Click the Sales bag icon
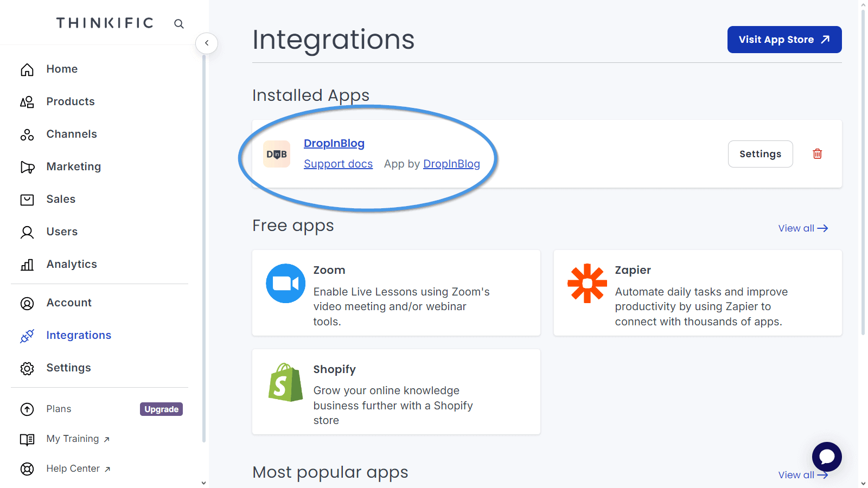This screenshot has height=488, width=868. click(x=27, y=200)
